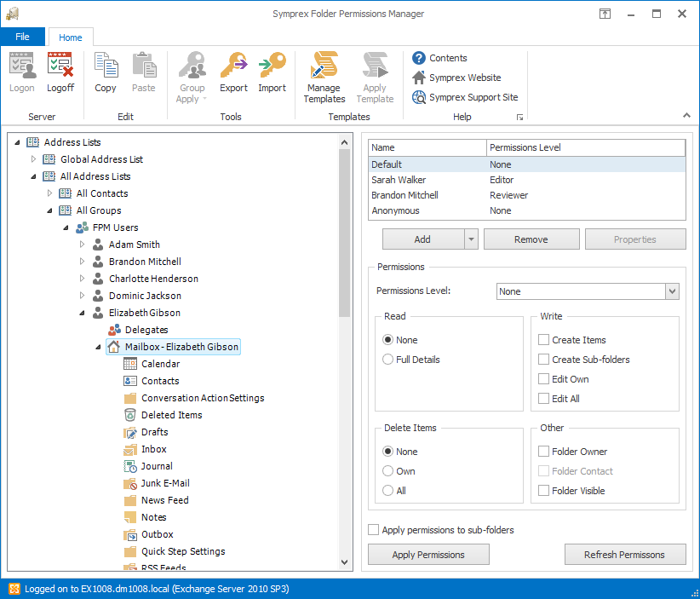This screenshot has height=599, width=700.
Task: Open Symprex Website home icon
Action: click(419, 78)
